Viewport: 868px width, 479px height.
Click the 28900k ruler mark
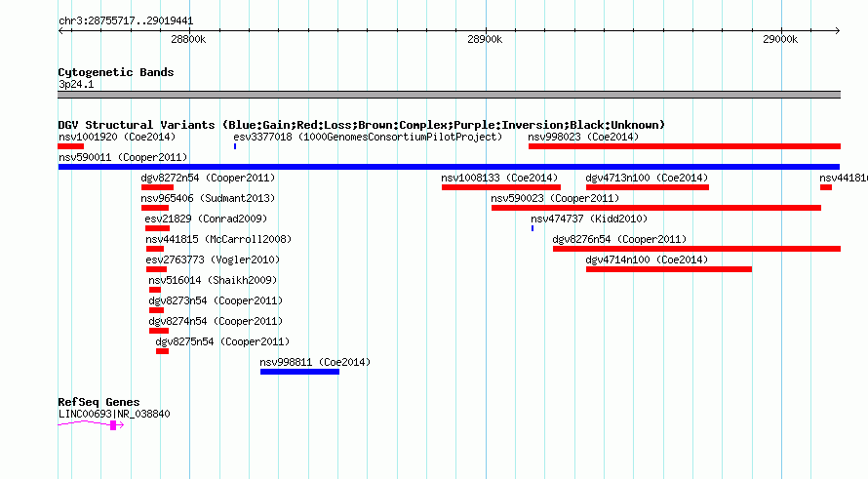click(x=485, y=39)
